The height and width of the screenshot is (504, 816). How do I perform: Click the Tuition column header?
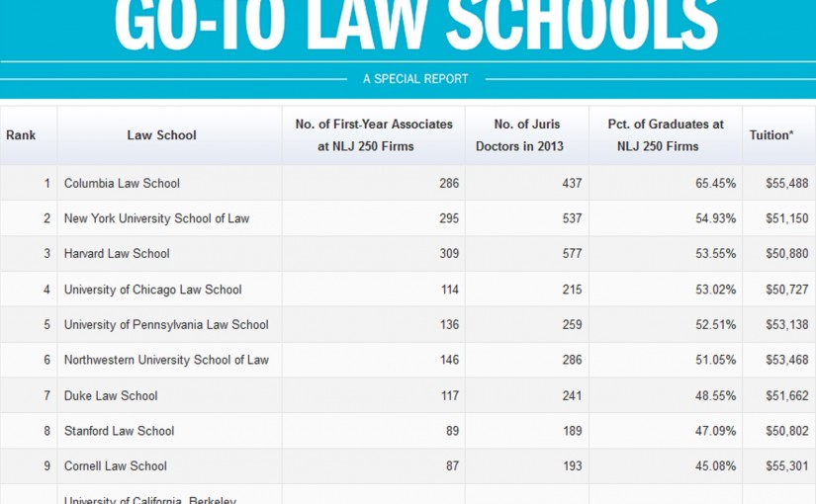pos(771,135)
